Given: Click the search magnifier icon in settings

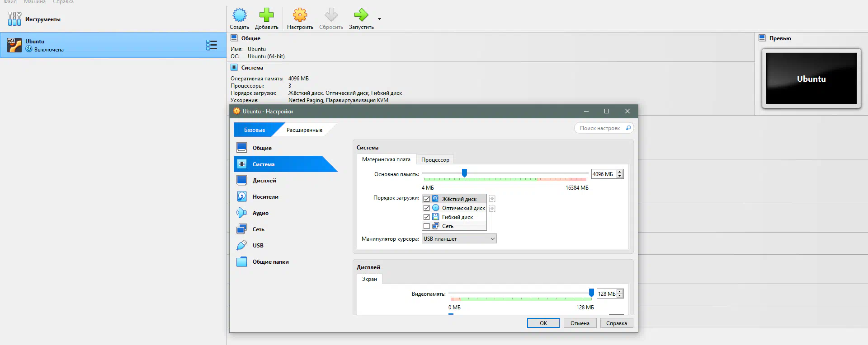Looking at the screenshot, I should click(628, 128).
